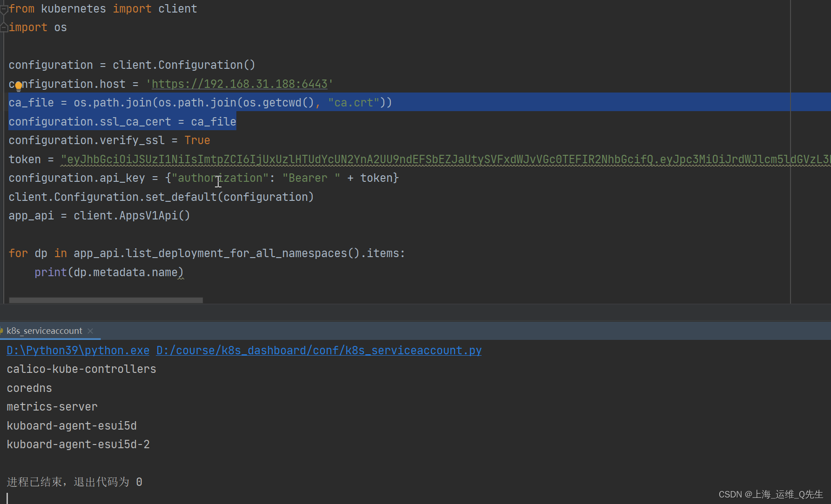Screen dimensions: 831x504
Task: Click the token string starting with 'eyJhbGci'
Action: [x=446, y=159]
